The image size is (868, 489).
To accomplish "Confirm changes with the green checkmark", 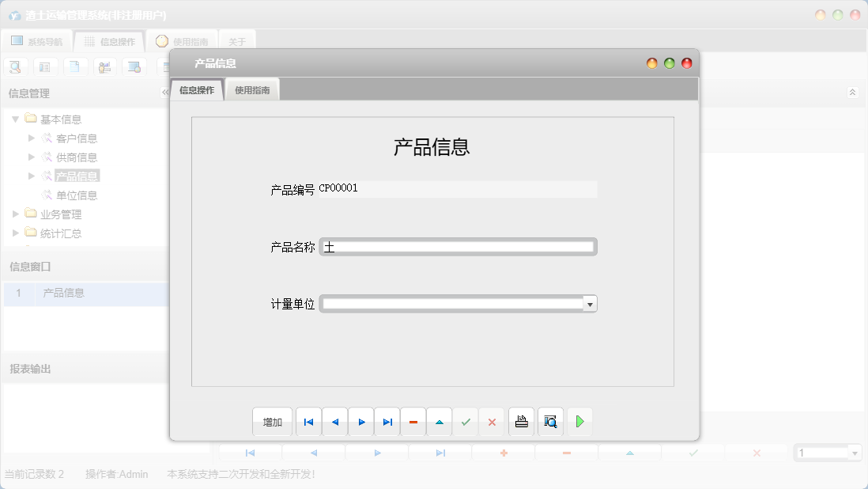I will 465,422.
